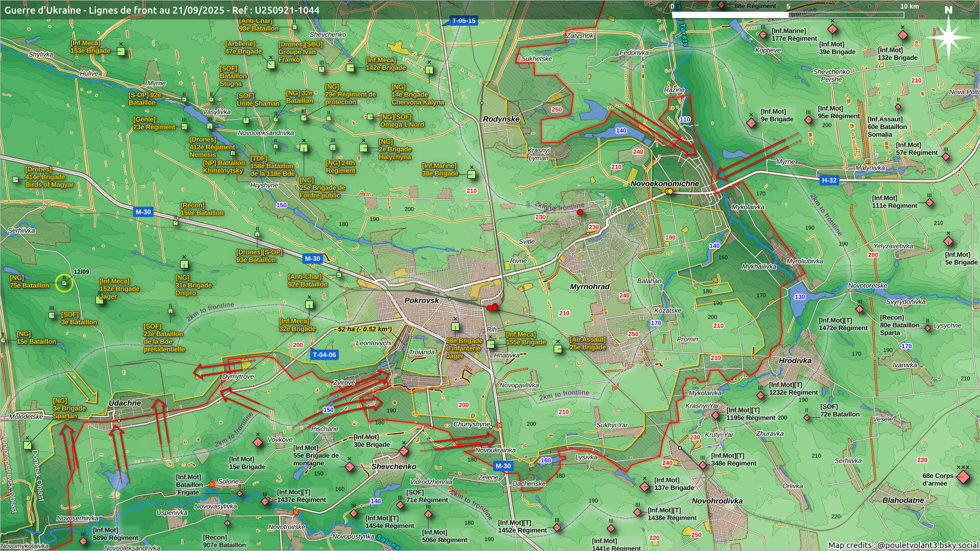Click the Pokrovsk city label
This screenshot has height=551, width=980.
coord(421,300)
